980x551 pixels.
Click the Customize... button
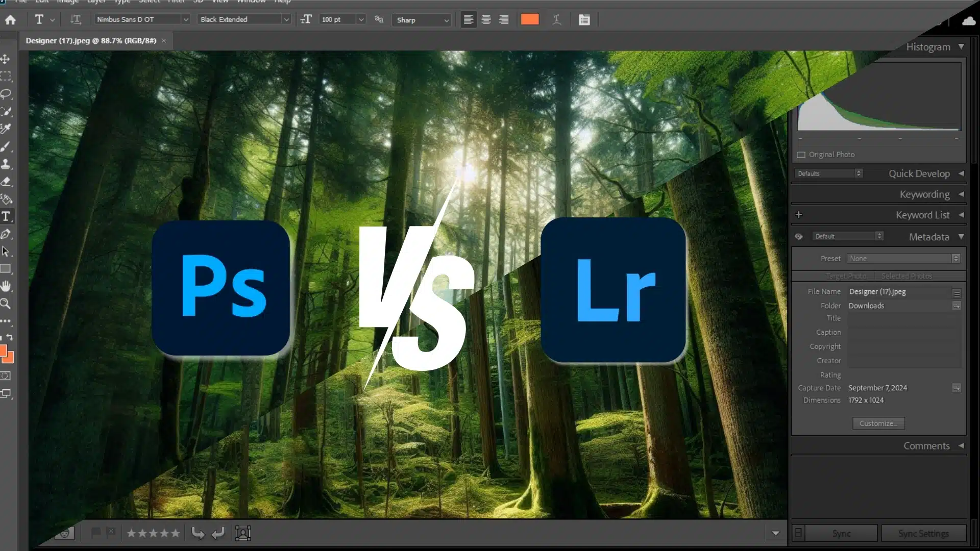click(878, 423)
